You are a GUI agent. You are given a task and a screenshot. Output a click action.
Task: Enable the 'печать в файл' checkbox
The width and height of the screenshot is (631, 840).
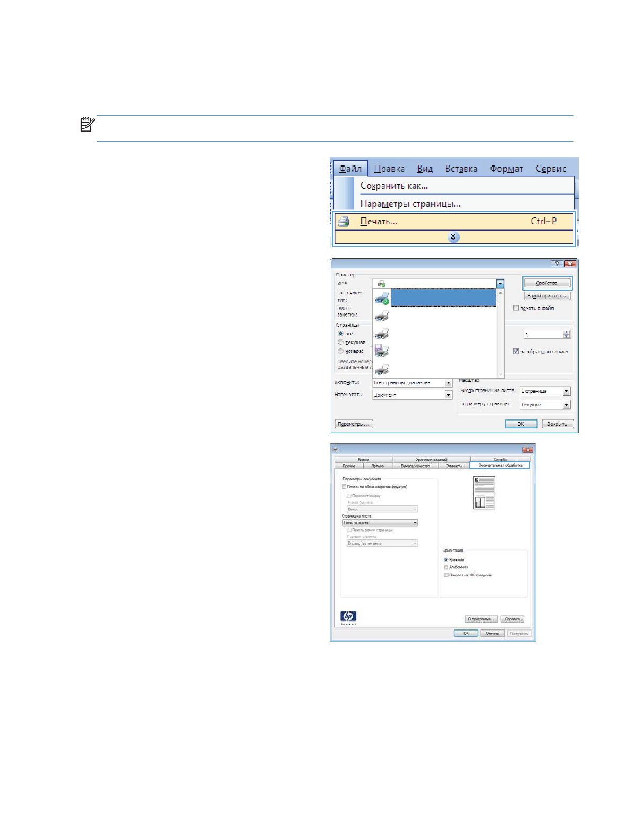point(516,308)
